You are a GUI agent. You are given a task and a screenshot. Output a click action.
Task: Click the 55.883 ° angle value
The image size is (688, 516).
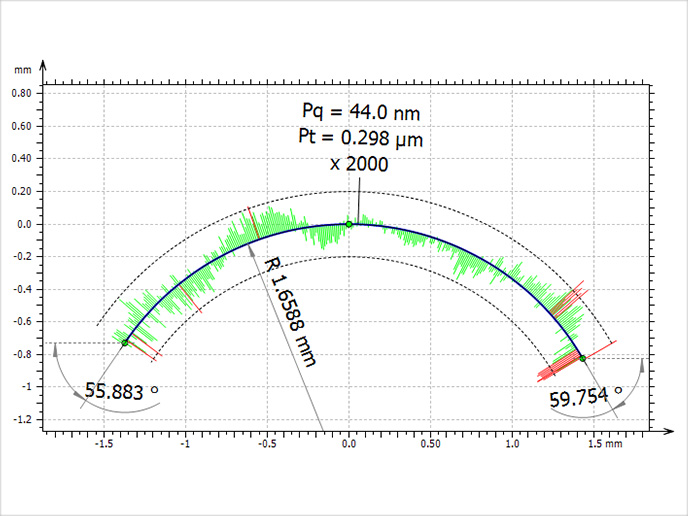(121, 391)
